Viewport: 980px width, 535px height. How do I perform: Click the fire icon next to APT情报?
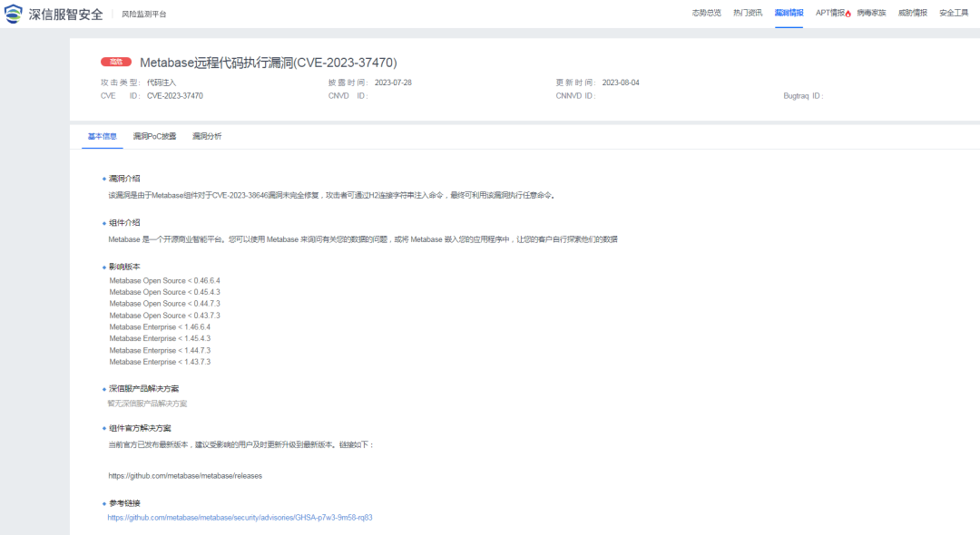848,14
